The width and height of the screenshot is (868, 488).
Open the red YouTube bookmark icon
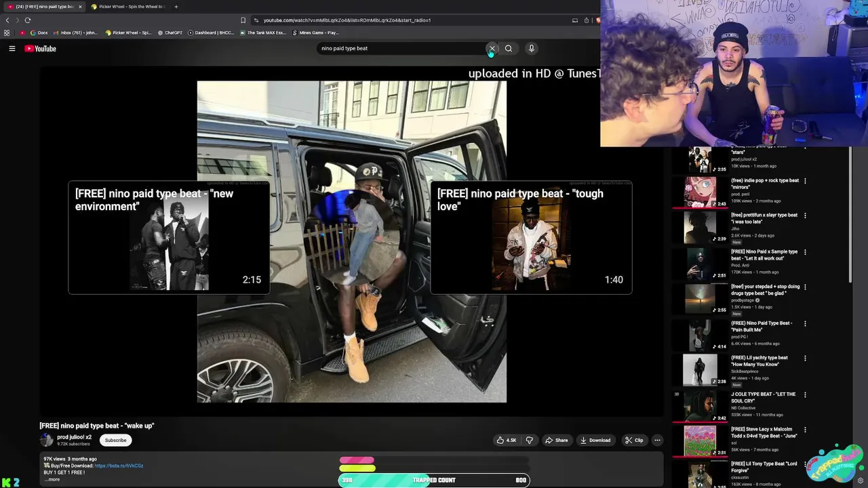click(22, 33)
